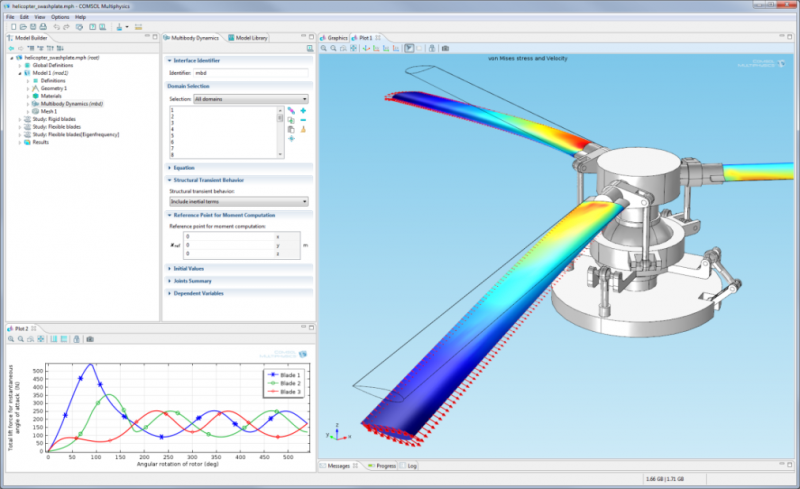Viewport: 800px width, 489px height.
Task: Open the 'Include inertial terms' dropdown
Action: pyautogui.click(x=239, y=202)
